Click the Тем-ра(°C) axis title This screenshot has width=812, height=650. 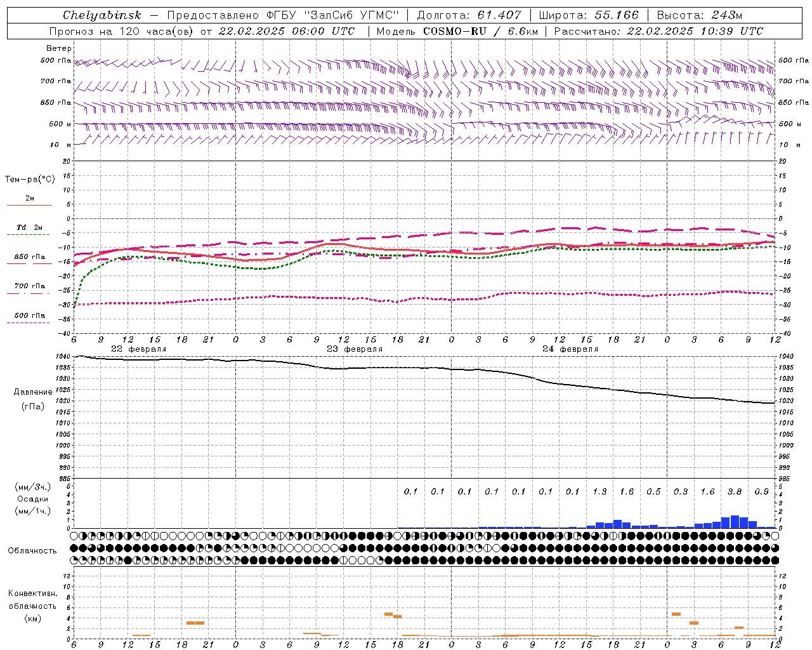[30, 180]
